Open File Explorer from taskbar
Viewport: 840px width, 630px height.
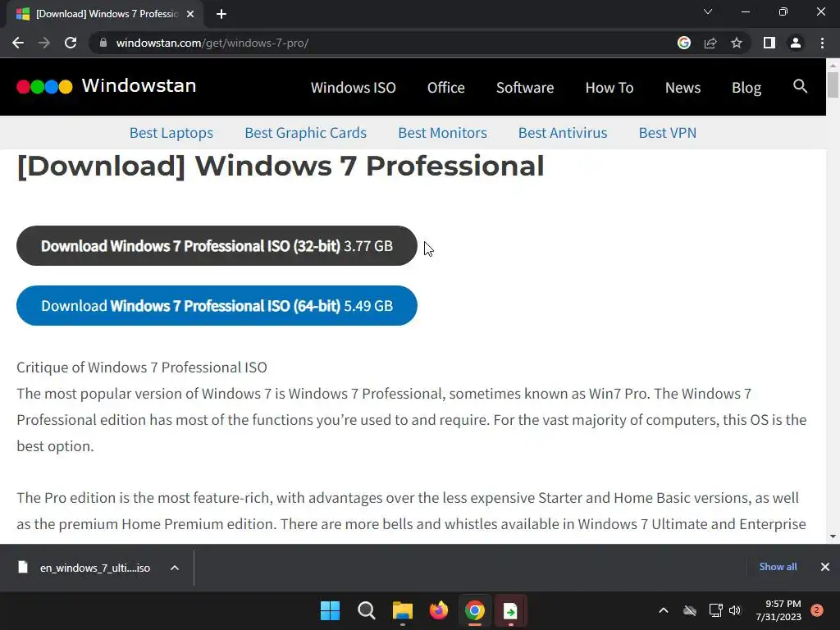click(x=402, y=610)
